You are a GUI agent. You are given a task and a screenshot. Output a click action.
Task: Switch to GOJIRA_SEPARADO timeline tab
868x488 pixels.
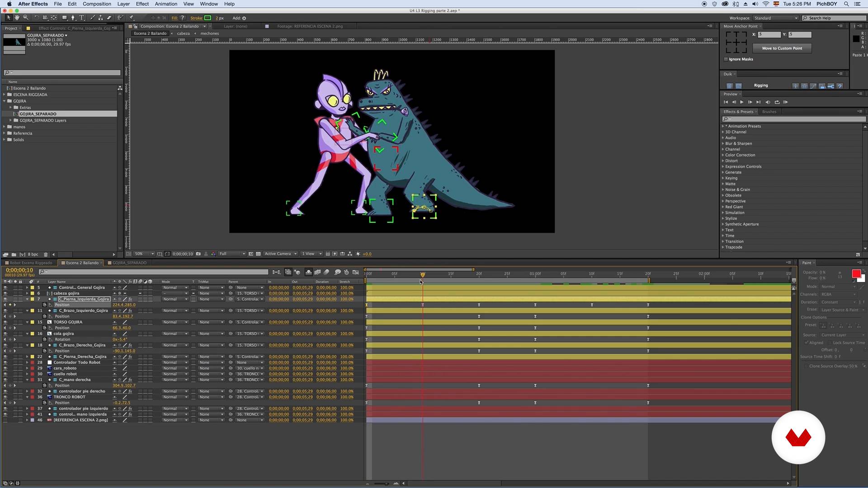point(129,263)
